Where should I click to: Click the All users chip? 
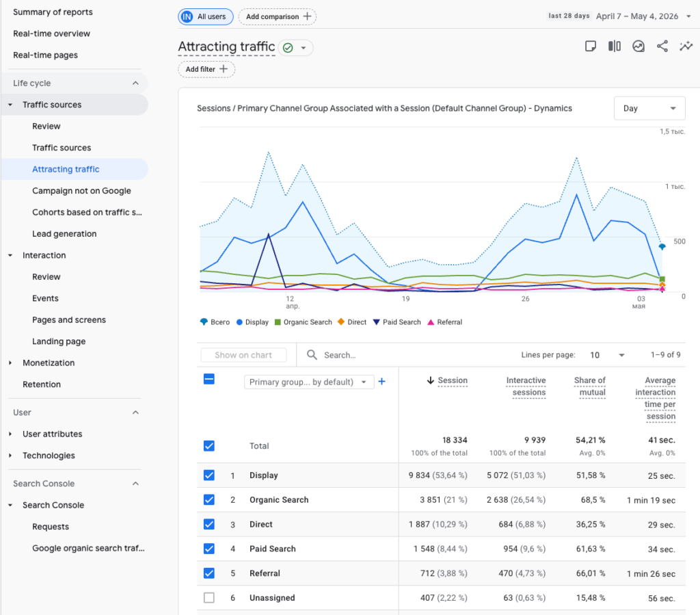coord(206,16)
